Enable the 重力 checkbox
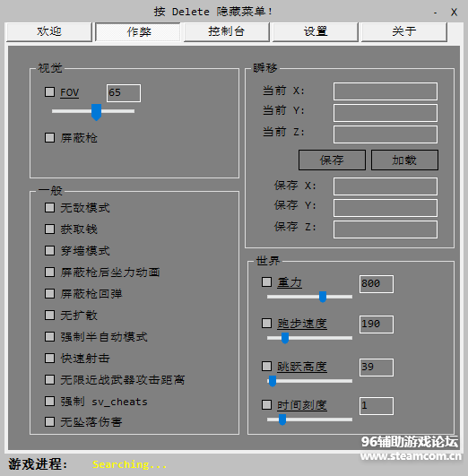Screen dimensions: 468x476 [266, 282]
